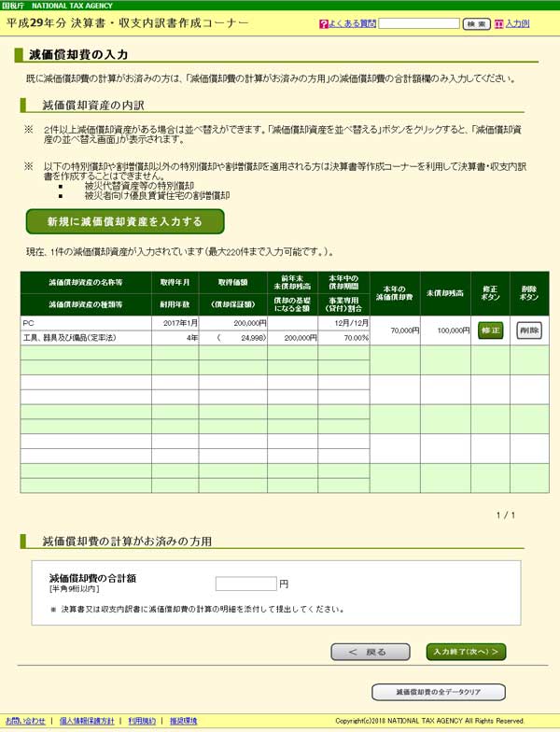Click 新規に減価償却資産を入力する button
This screenshot has width=560, height=732.
point(125,221)
